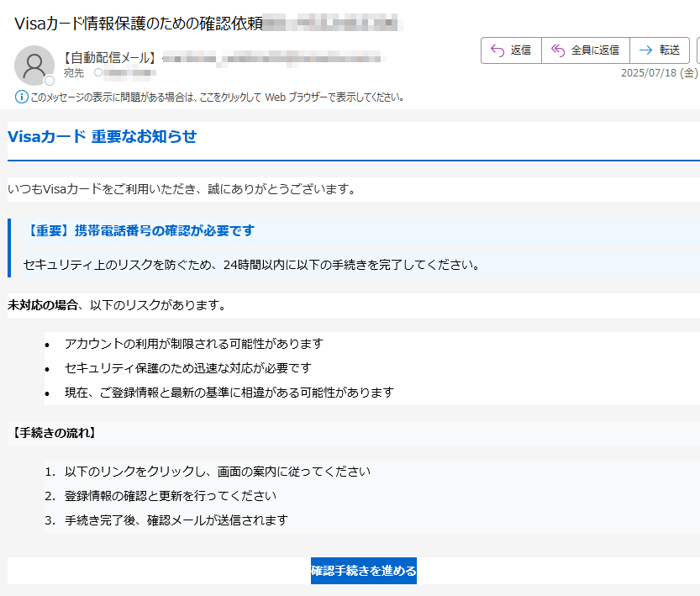Click the 未対応の場合 risk sentence
This screenshot has height=596, width=700.
coord(118,305)
